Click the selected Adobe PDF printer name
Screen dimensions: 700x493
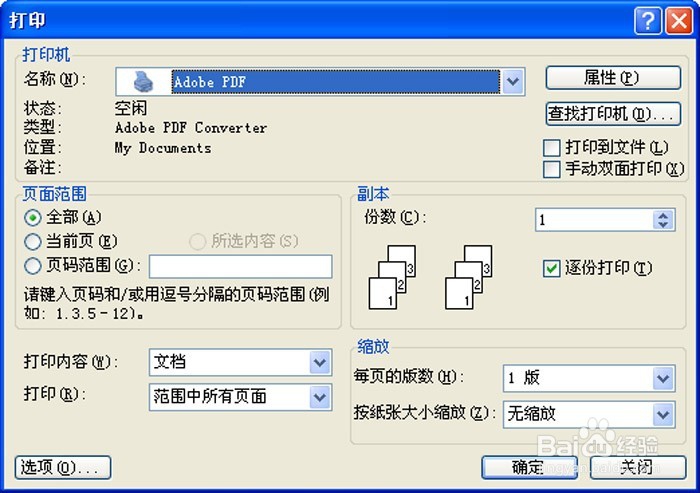click(336, 82)
